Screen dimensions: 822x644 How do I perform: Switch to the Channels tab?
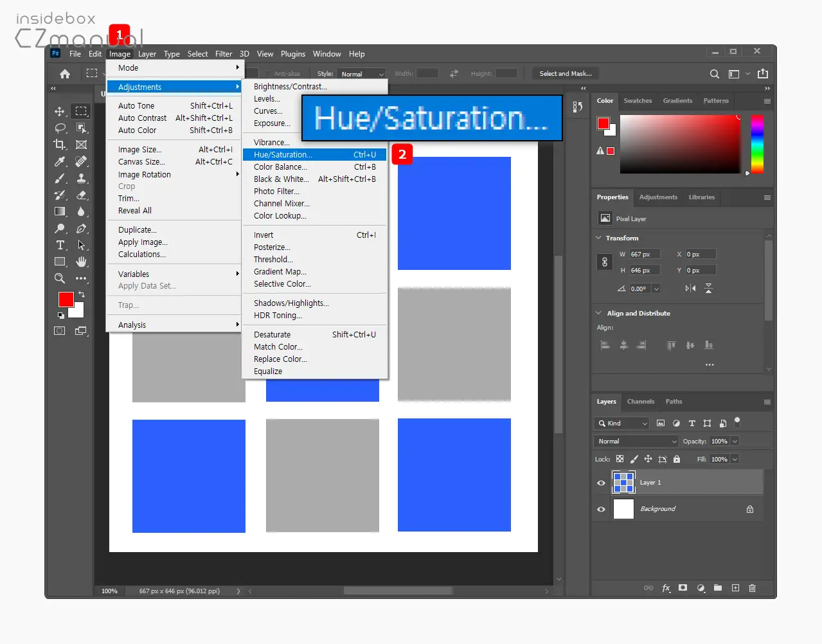pyautogui.click(x=641, y=402)
